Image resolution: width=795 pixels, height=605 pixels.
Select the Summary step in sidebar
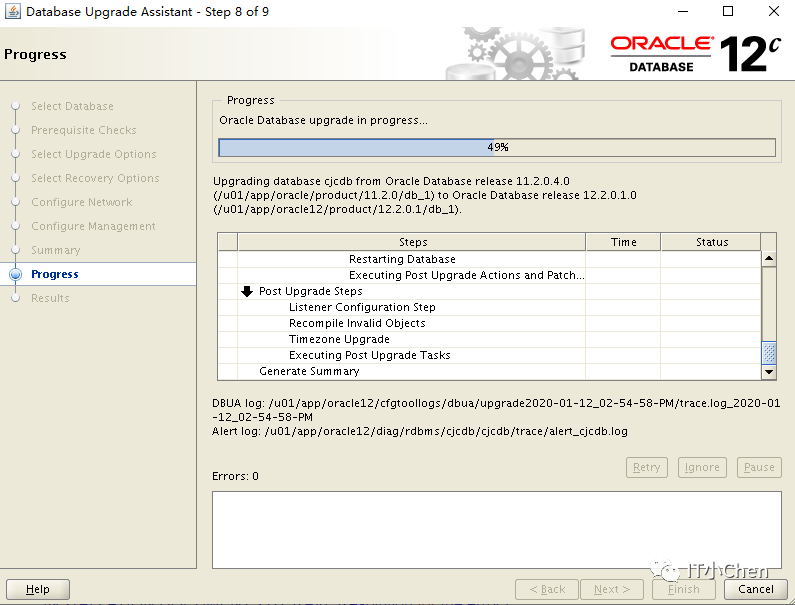coord(56,250)
